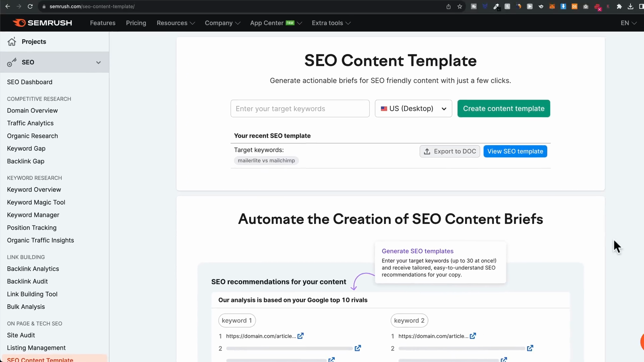Open Site Audit in sidebar
This screenshot has height=362, width=644.
coord(21,335)
